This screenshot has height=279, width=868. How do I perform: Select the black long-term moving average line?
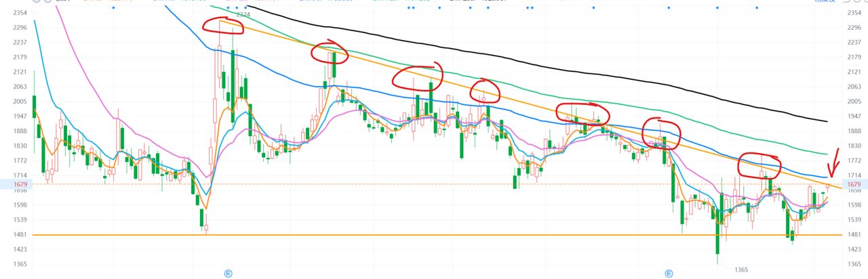tap(610, 68)
